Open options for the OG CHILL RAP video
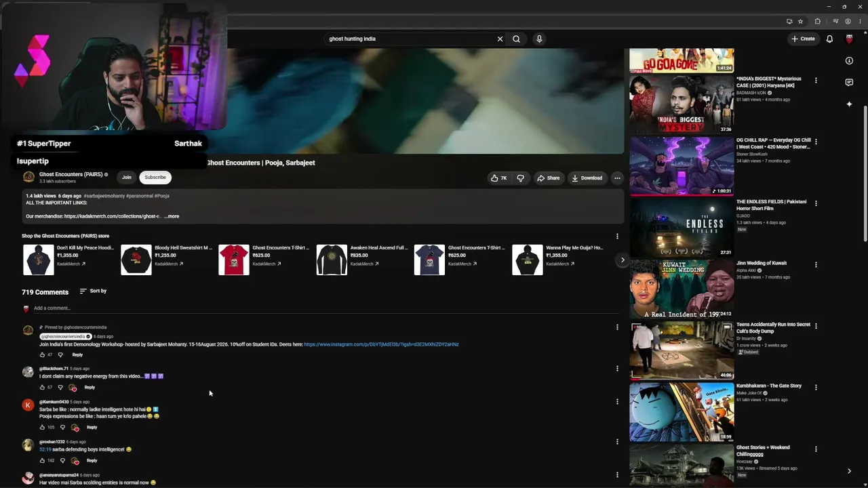The image size is (868, 488). point(816,142)
